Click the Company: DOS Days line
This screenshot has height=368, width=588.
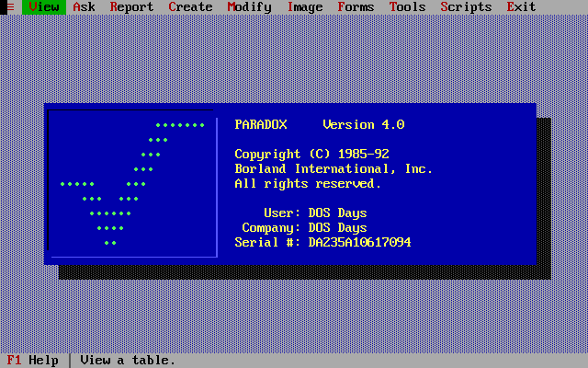click(304, 227)
